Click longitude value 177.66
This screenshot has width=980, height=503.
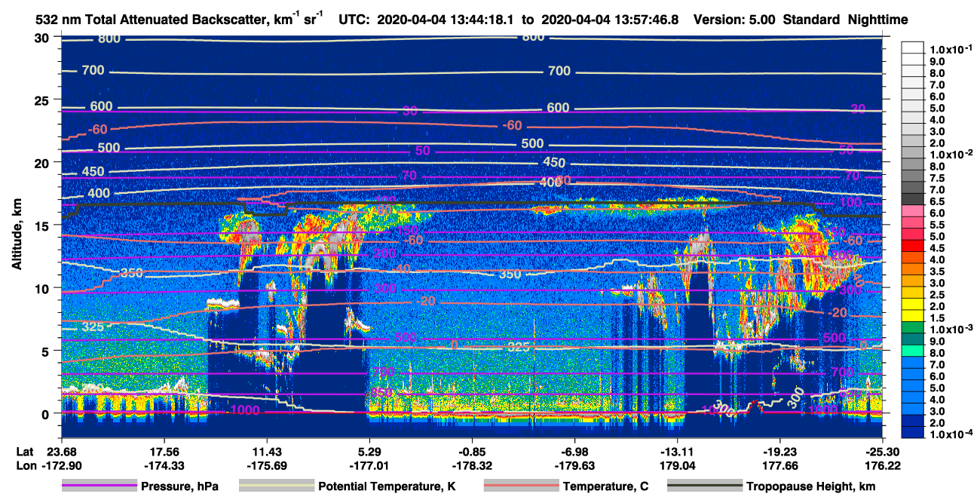pos(780,466)
